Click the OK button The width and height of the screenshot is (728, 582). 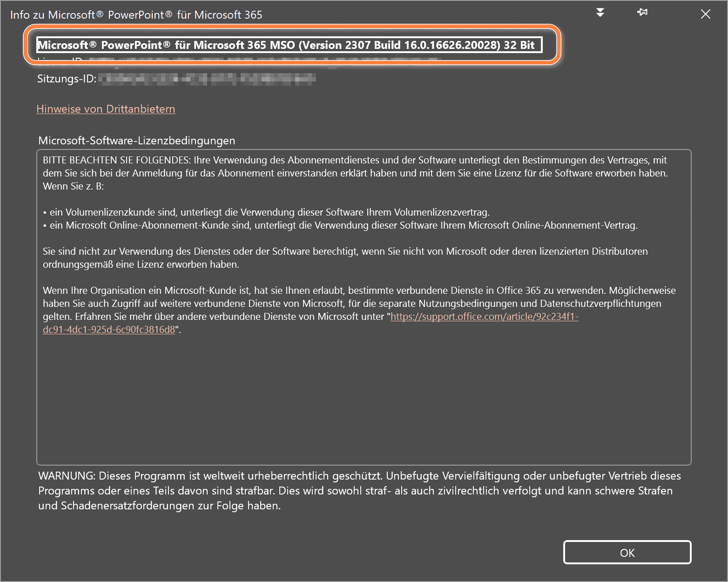click(627, 553)
